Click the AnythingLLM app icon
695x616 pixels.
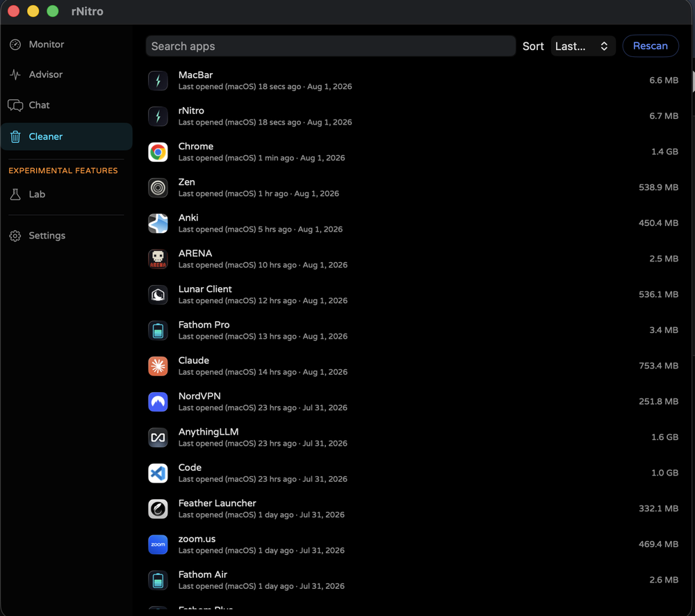158,438
